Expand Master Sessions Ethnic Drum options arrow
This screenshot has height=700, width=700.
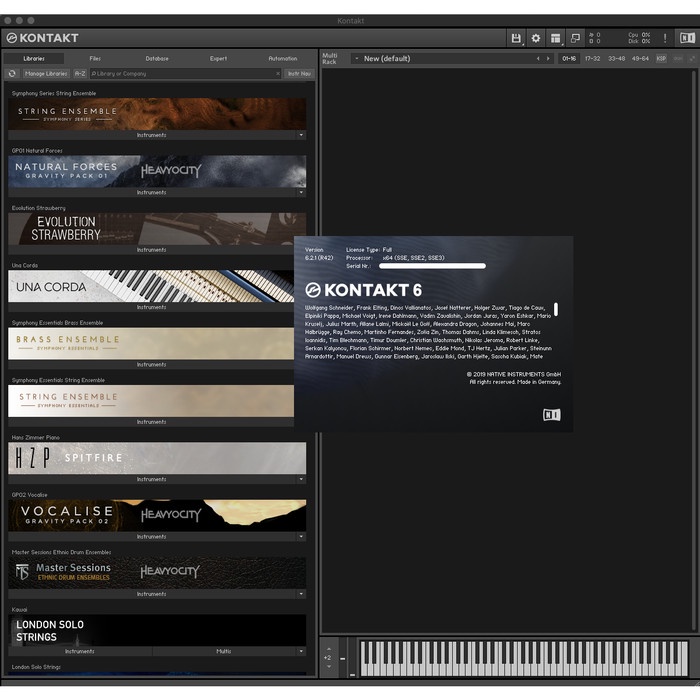301,594
